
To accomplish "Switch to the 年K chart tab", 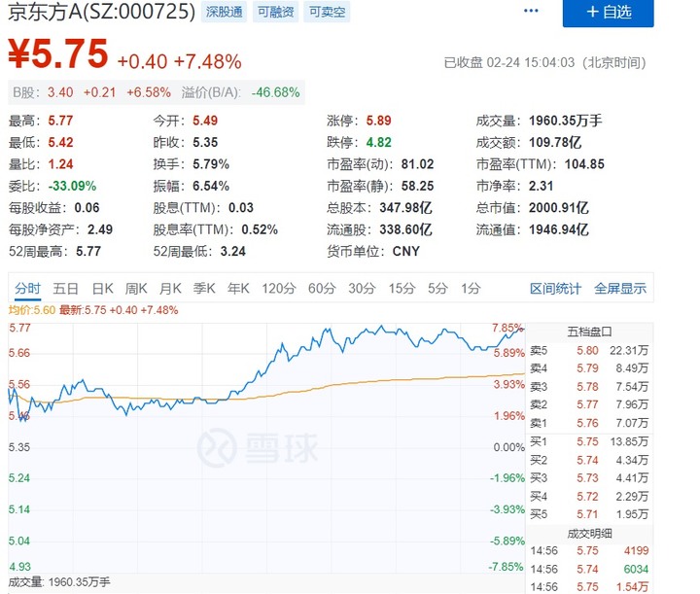I will [238, 289].
